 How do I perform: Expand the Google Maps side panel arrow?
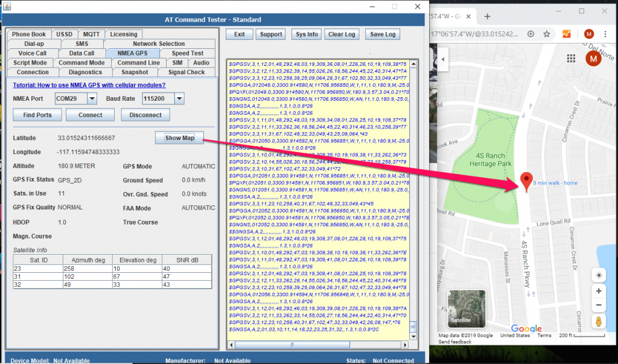(x=442, y=59)
